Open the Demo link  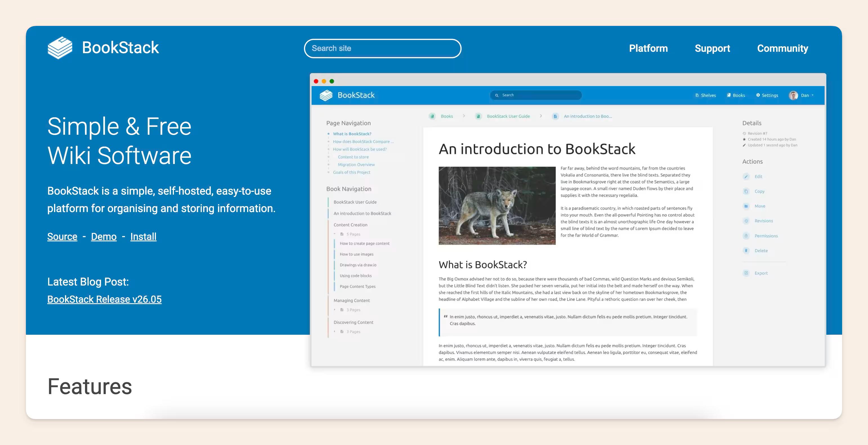pyautogui.click(x=104, y=237)
